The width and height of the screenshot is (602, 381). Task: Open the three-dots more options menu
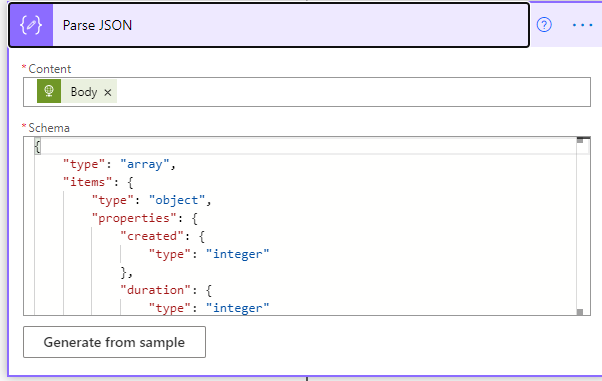click(582, 25)
